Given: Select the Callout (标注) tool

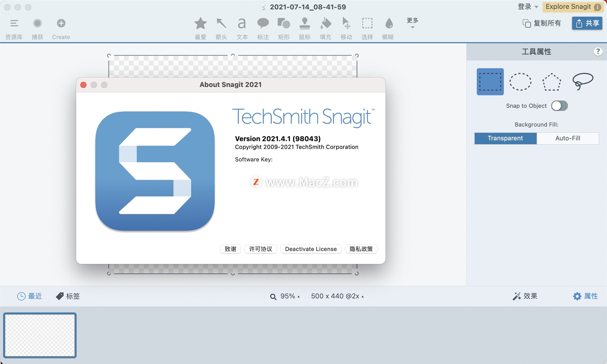Looking at the screenshot, I should (x=263, y=24).
